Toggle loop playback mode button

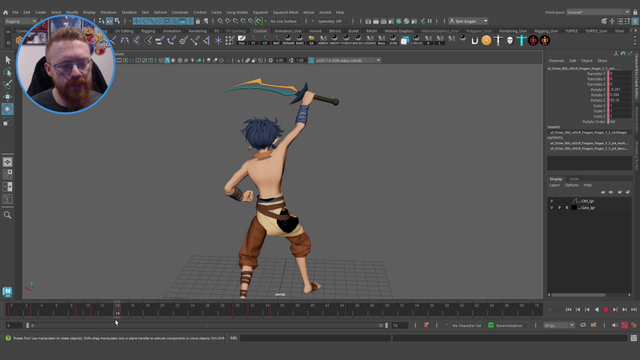(x=583, y=325)
